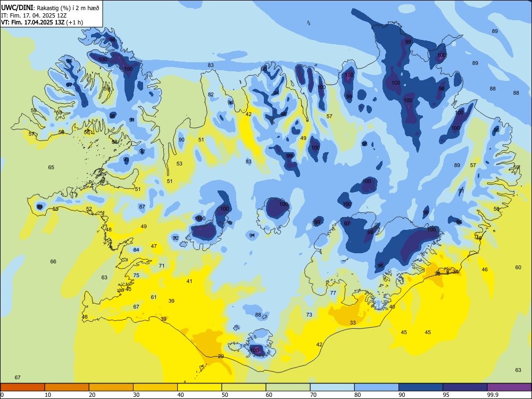Click the map value 82 in the north

tap(211, 95)
